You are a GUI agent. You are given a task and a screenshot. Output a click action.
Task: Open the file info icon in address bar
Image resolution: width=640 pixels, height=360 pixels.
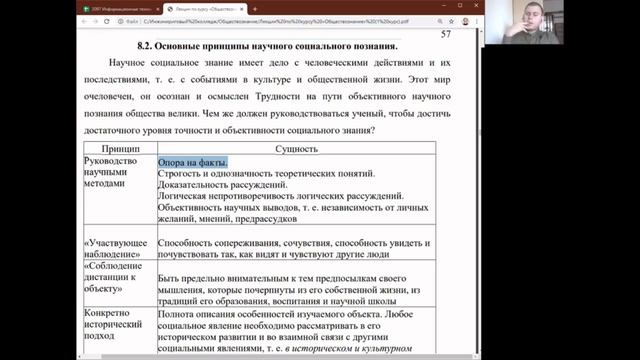click(120, 21)
